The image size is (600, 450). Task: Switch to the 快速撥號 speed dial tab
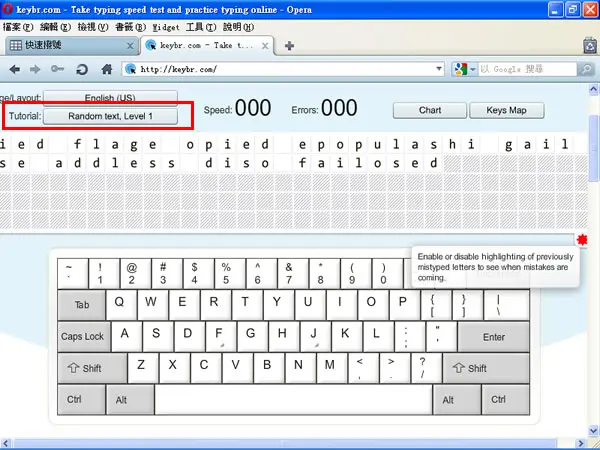click(x=71, y=46)
